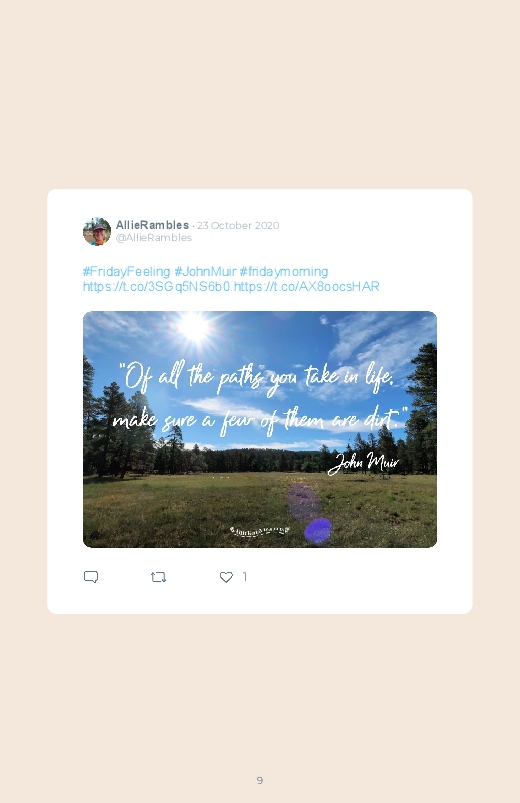The height and width of the screenshot is (803, 520).
Task: Open the @AllieRambles handle
Action: point(154,238)
